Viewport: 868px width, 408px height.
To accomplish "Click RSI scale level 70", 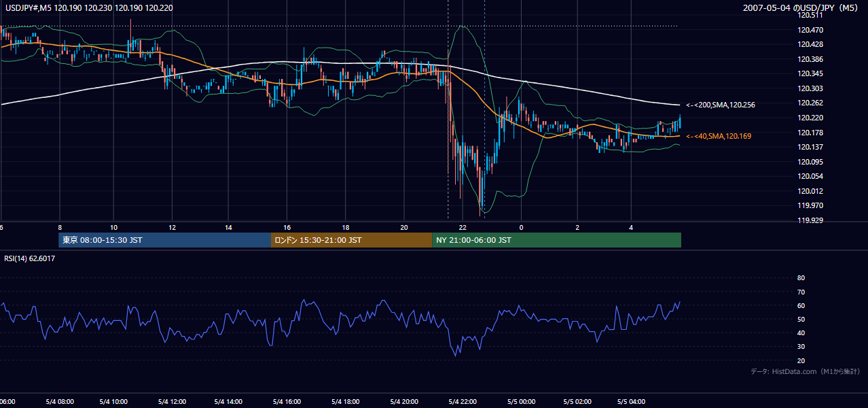I will click(x=801, y=292).
